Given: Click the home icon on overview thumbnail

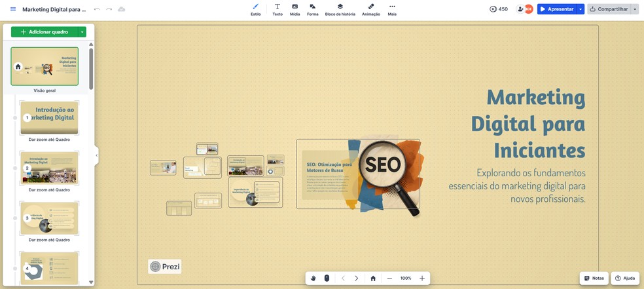Looking at the screenshot, I should 18,67.
